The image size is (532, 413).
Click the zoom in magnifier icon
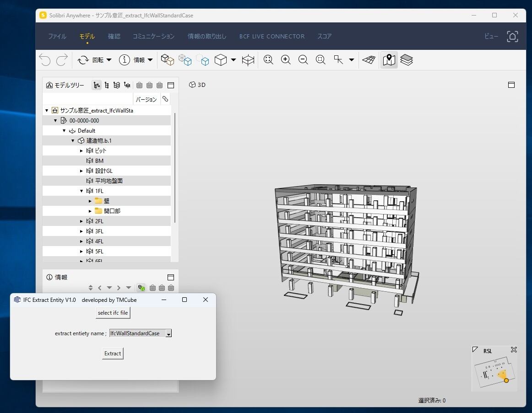(x=286, y=60)
